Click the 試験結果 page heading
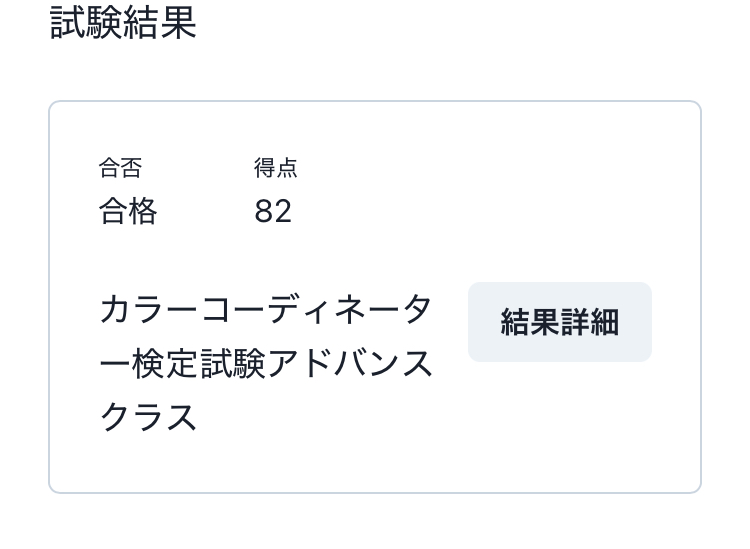750x549 pixels. (x=123, y=24)
